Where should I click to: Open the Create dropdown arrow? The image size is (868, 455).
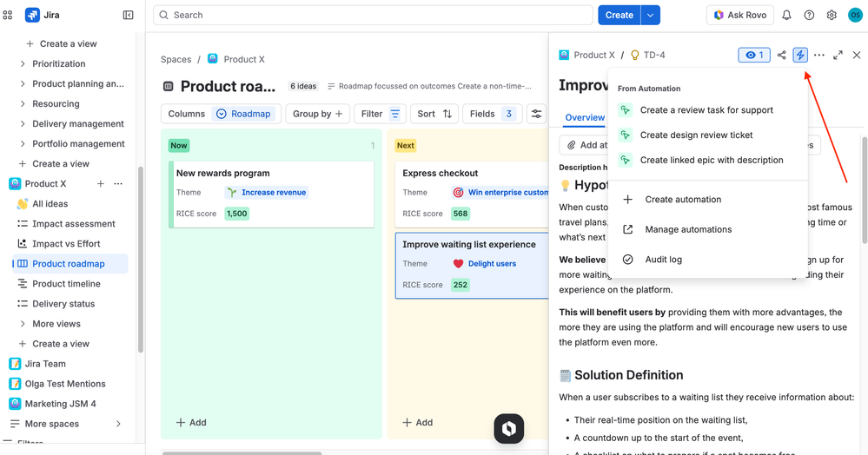point(651,15)
